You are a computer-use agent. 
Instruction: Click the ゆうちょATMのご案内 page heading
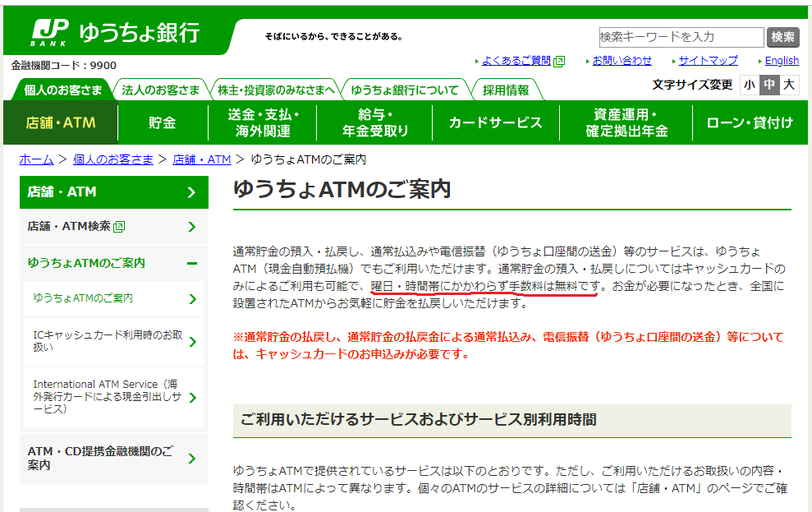pyautogui.click(x=342, y=189)
